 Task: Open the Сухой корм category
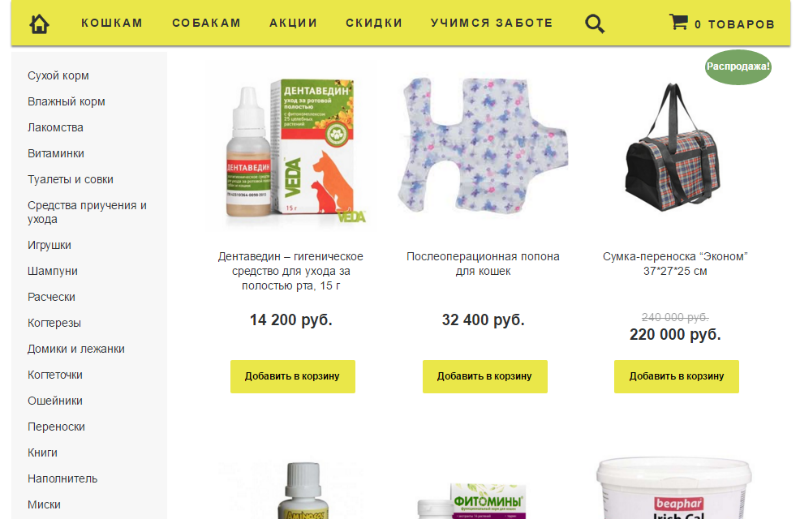pos(58,76)
